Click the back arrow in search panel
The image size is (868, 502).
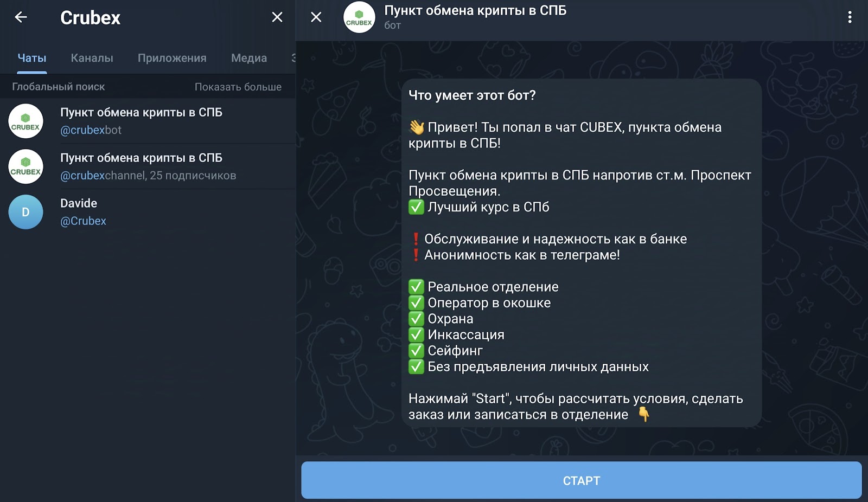tap(21, 17)
